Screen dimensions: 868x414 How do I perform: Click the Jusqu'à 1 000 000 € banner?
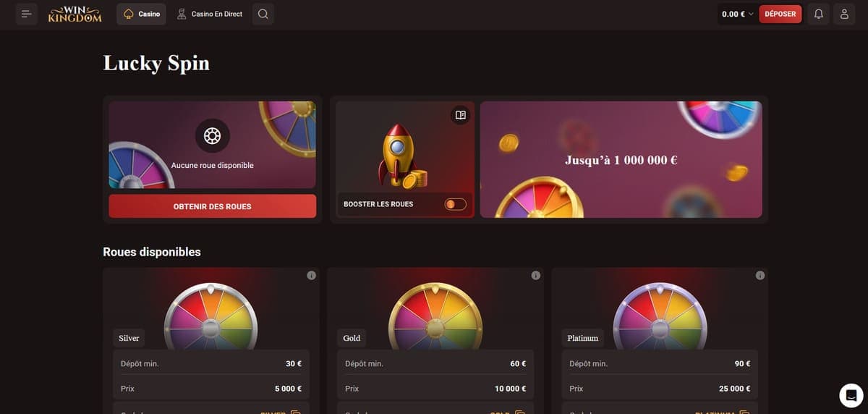[621, 159]
